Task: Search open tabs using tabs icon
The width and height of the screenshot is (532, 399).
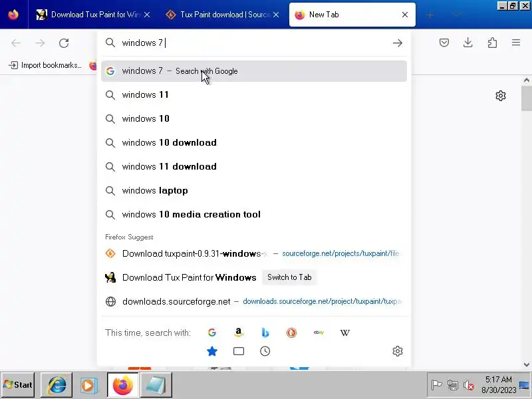Action: click(239, 351)
